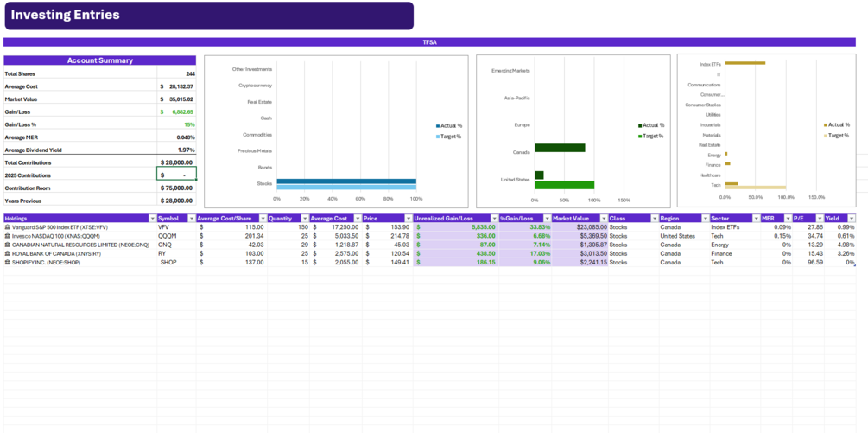
Task: Click the Healthcare label in sector chart
Action: (710, 175)
